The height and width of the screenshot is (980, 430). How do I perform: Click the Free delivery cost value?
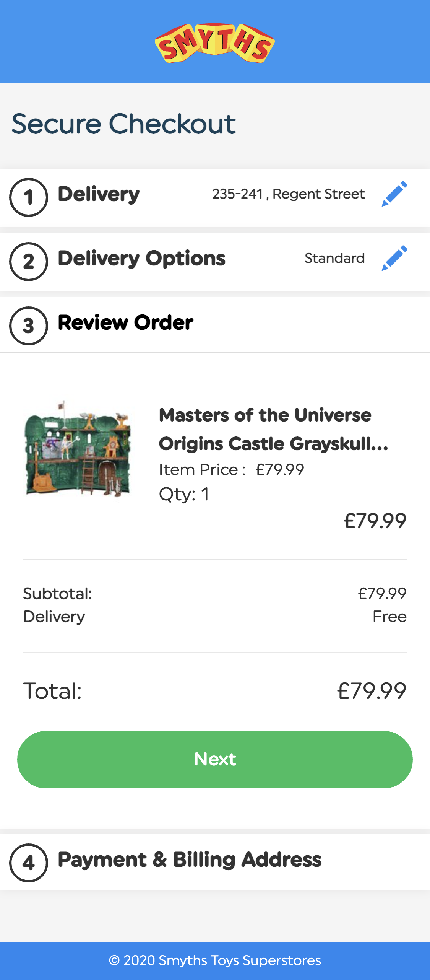(x=389, y=617)
